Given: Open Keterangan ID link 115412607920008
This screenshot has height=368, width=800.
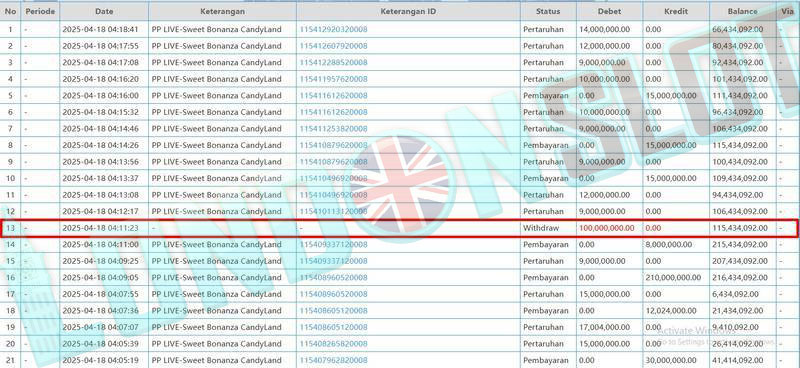Looking at the screenshot, I should pyautogui.click(x=333, y=46).
